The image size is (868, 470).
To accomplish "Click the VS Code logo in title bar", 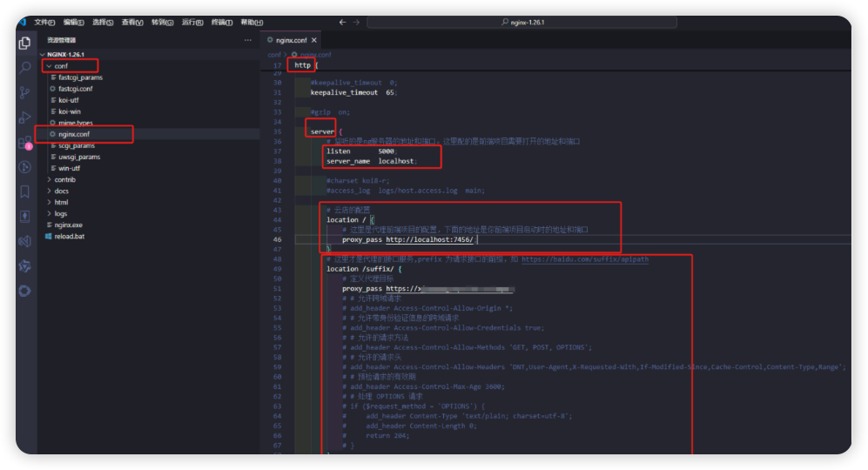I will click(x=22, y=22).
